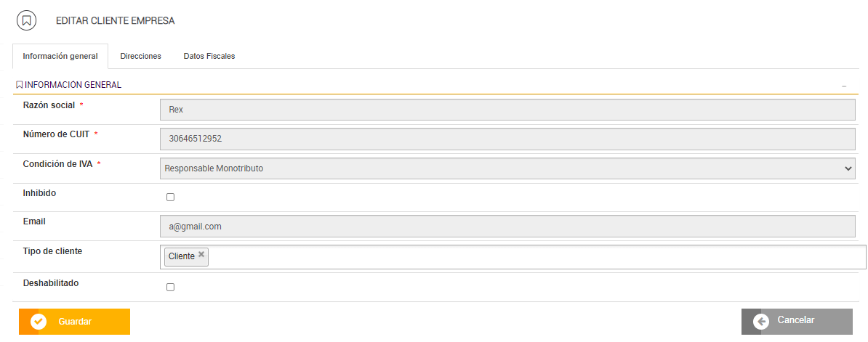Click the Número de CUIT field
Viewport: 868px width, 342px height.
(507, 139)
